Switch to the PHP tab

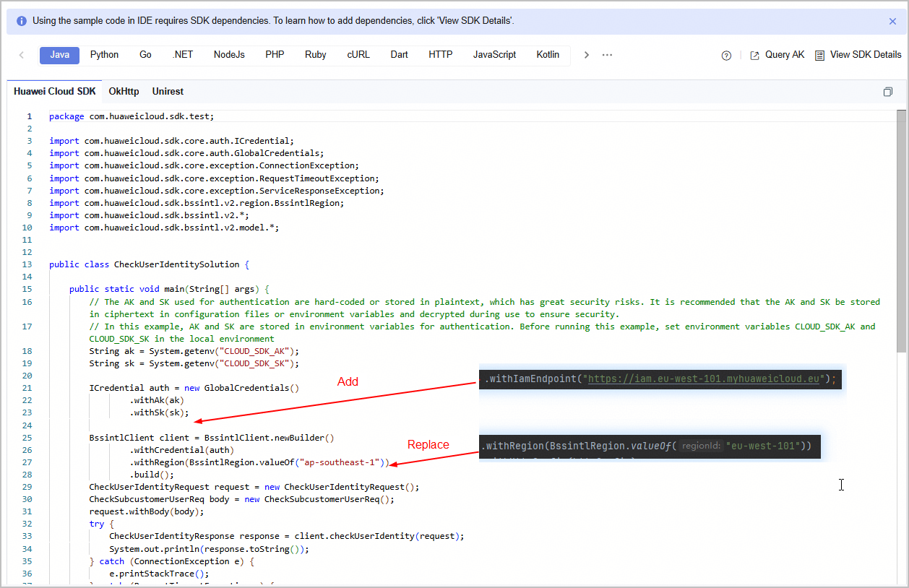pyautogui.click(x=275, y=55)
